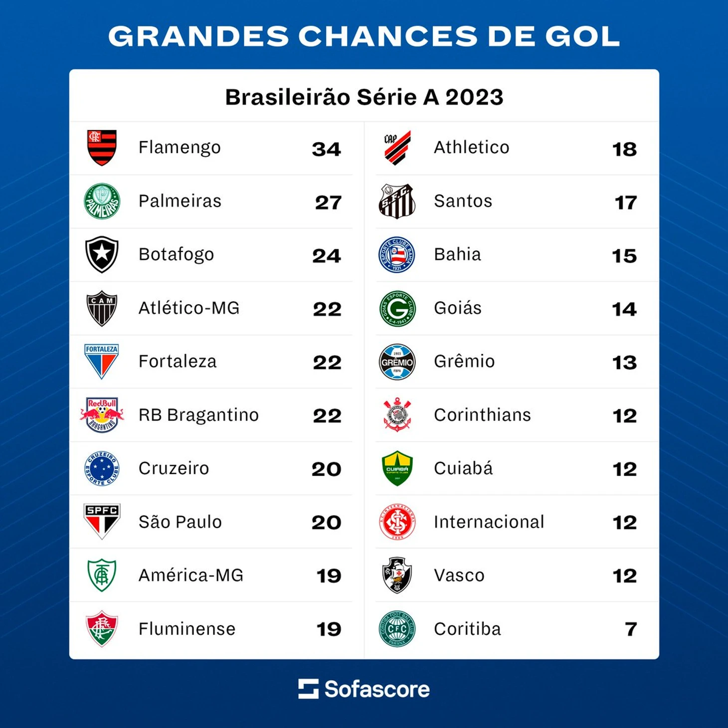Click the Brasileirão Série A 2023 heading

[x=364, y=97]
